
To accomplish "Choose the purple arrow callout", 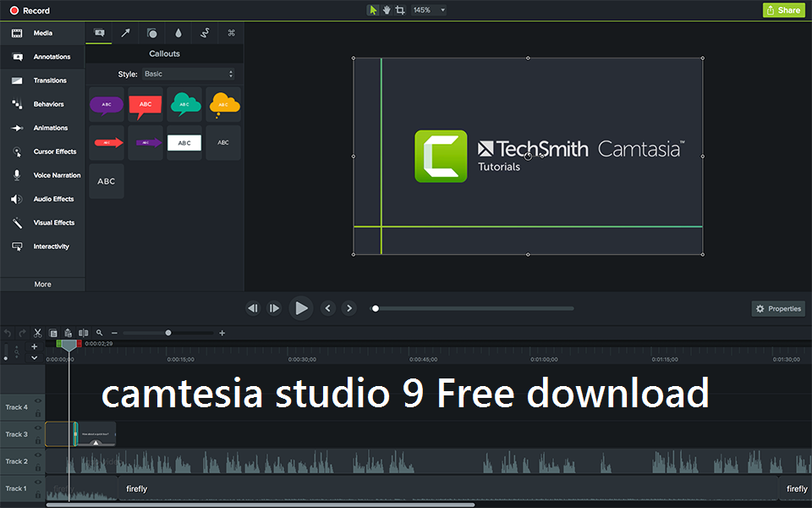I will 145,142.
